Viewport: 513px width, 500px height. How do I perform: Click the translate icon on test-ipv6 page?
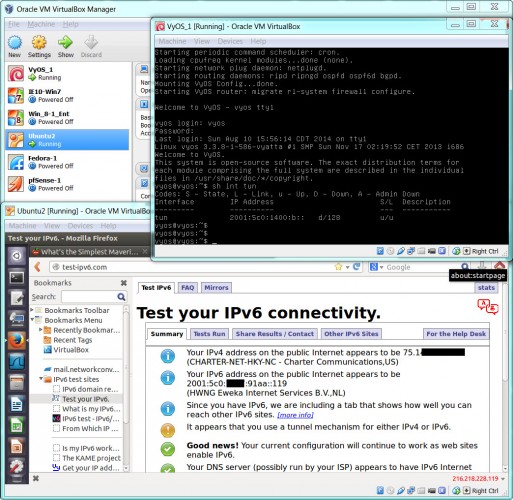pos(487,306)
